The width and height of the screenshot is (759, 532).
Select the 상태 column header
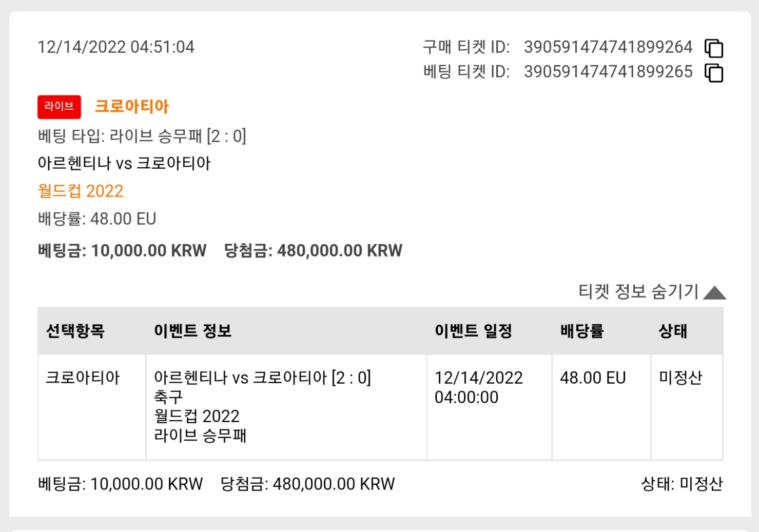[x=673, y=331]
